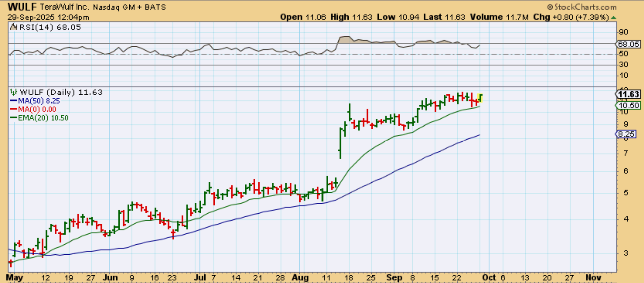Click the 68.05 RSI value tag on the right axis
Viewport: 644px width, 283px height.
(x=628, y=44)
